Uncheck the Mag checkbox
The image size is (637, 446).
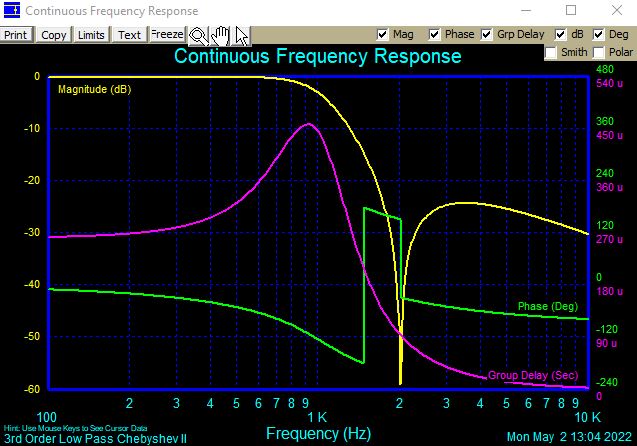(x=382, y=35)
